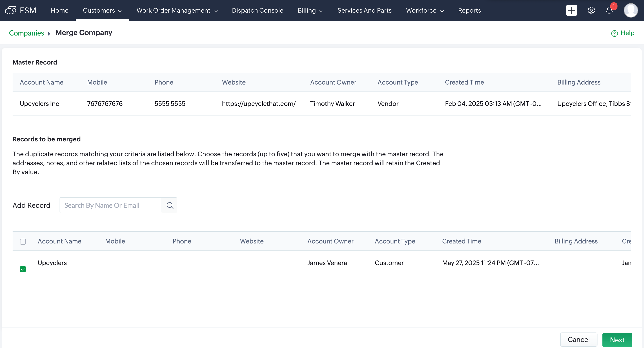Viewport: 644px width, 348px height.
Task: Open the settings gear icon
Action: coord(591,10)
